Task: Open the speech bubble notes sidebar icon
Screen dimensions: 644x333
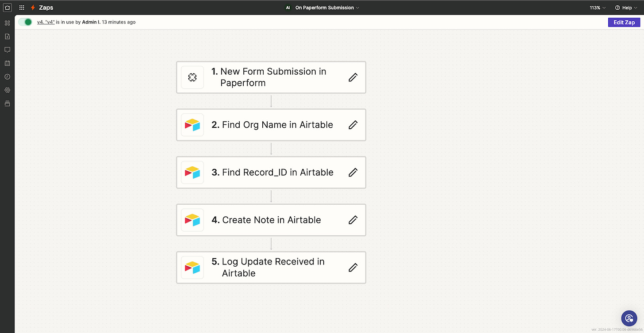Action: click(x=7, y=50)
